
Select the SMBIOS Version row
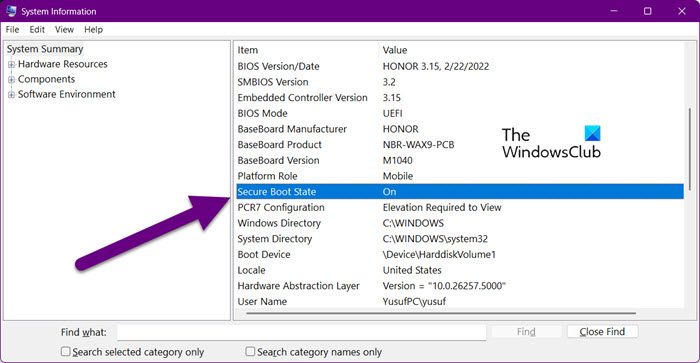(460, 82)
